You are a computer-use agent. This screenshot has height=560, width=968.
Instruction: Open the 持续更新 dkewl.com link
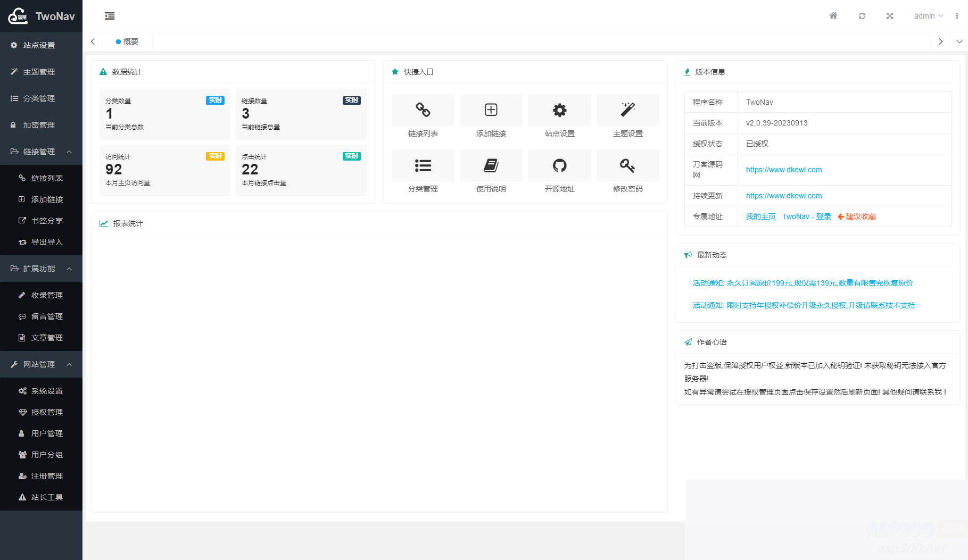coord(783,196)
